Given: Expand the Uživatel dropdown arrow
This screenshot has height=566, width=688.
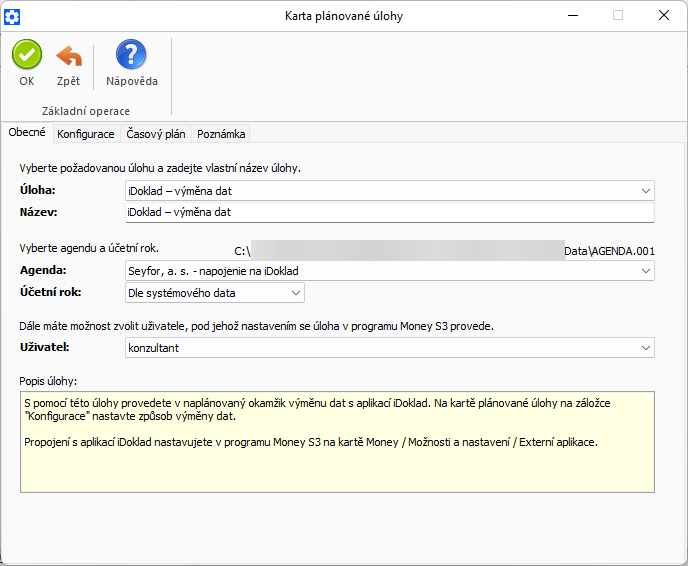Looking at the screenshot, I should 645,347.
